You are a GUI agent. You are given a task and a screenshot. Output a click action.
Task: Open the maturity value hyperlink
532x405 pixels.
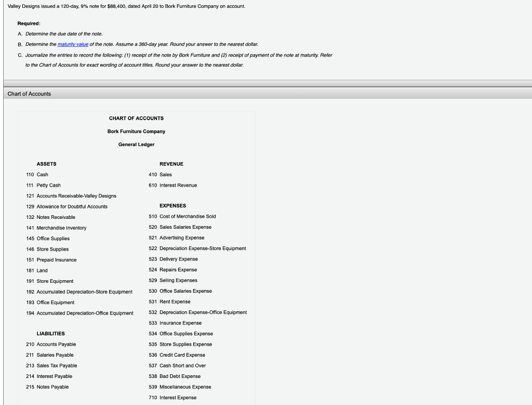click(73, 44)
